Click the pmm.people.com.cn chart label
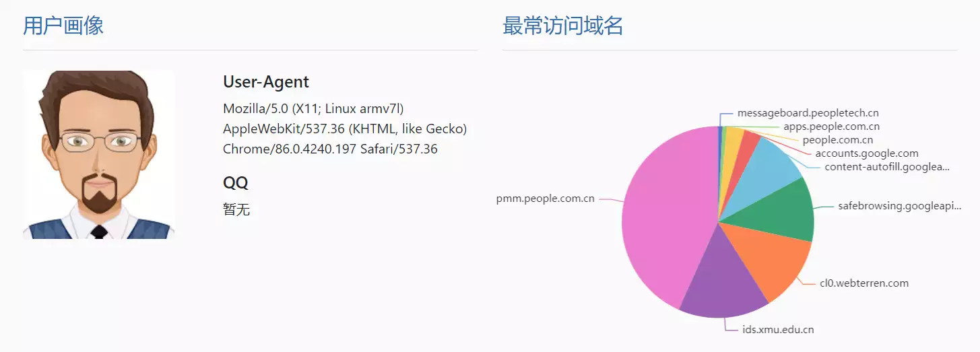 pos(546,199)
